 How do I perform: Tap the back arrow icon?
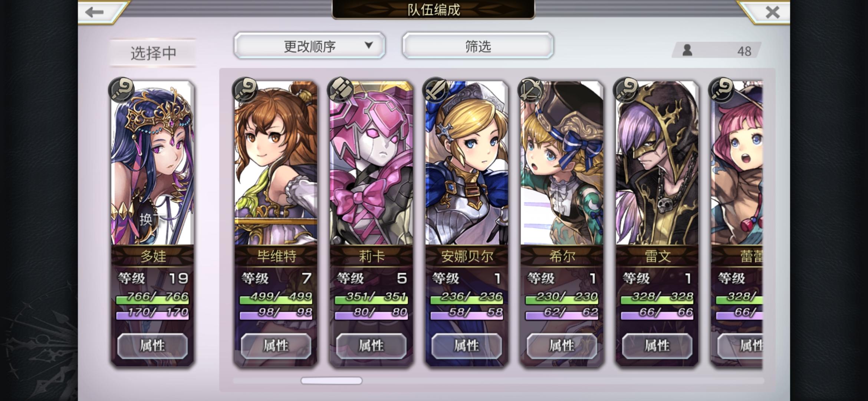94,12
